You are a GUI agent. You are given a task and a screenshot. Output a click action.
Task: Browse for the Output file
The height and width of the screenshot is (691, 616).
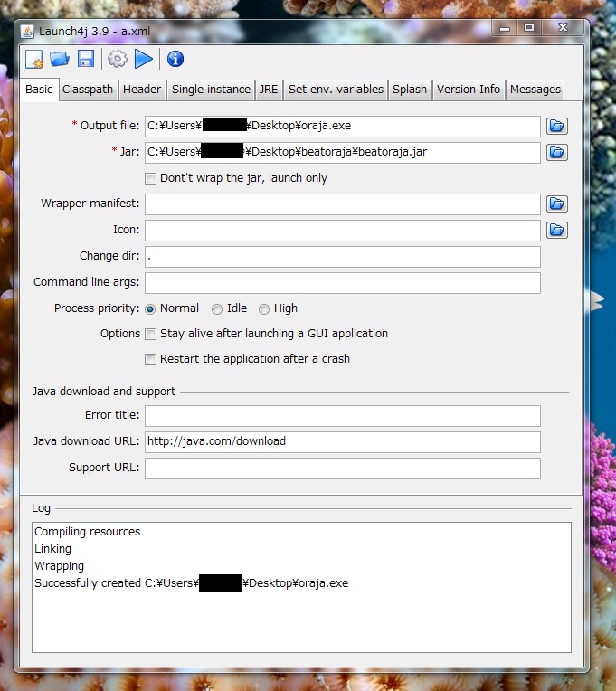click(557, 126)
